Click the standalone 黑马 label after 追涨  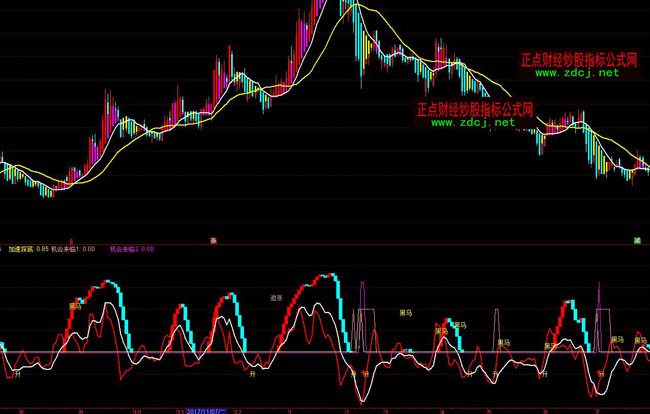point(405,313)
